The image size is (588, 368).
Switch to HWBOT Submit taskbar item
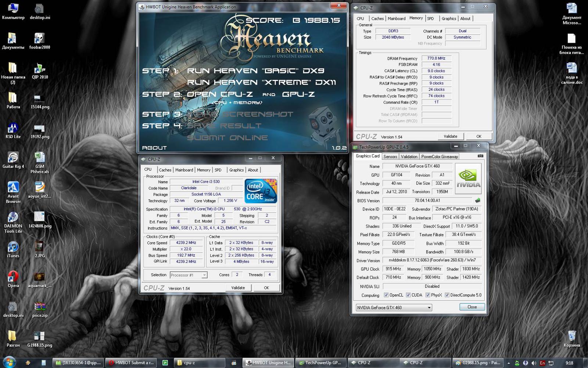tap(131, 363)
